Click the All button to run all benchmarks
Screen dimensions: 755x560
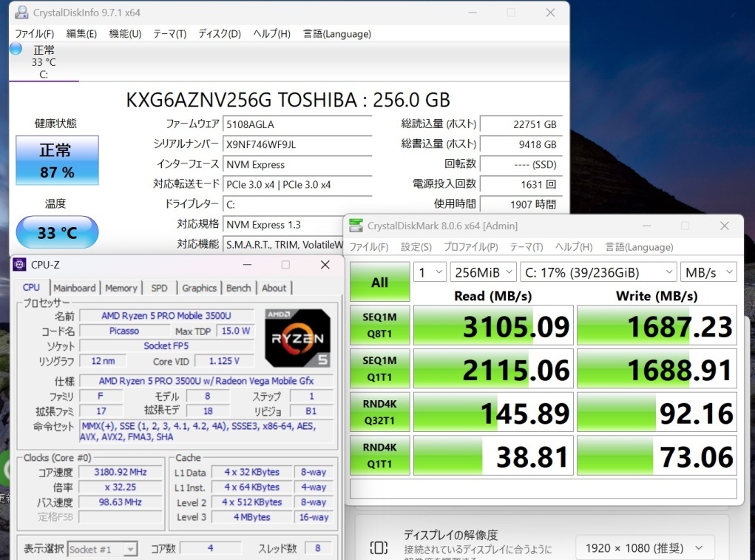pos(380,282)
